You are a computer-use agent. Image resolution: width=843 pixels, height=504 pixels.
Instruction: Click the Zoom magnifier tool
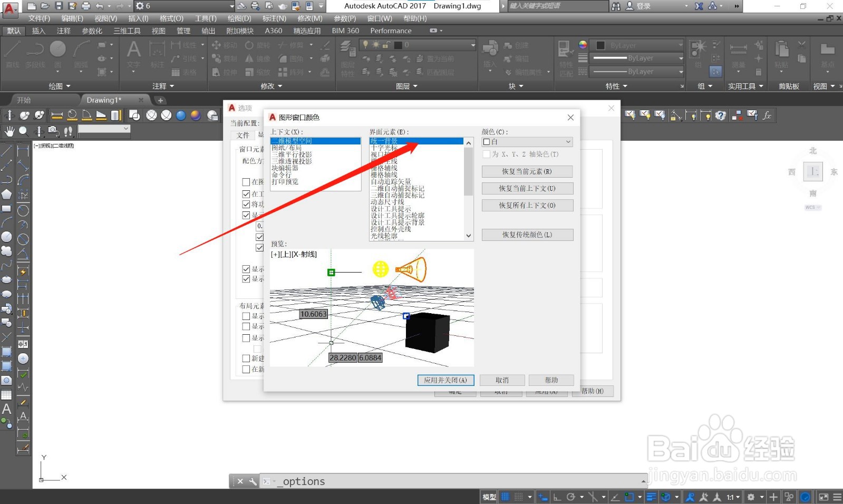24,130
